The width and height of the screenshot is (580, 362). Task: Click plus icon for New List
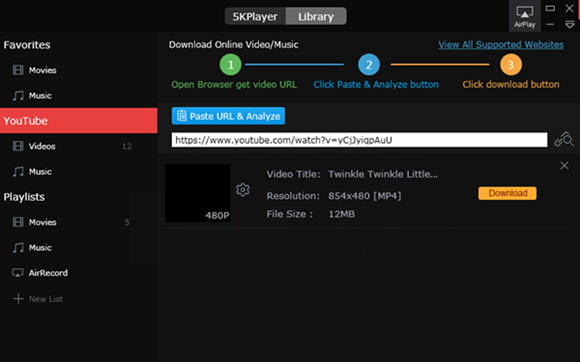pos(18,299)
